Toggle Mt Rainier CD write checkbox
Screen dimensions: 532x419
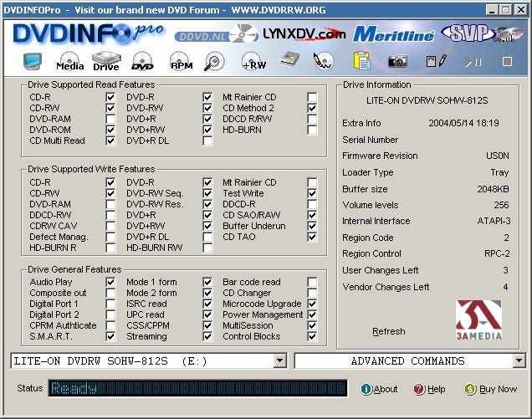coord(312,182)
